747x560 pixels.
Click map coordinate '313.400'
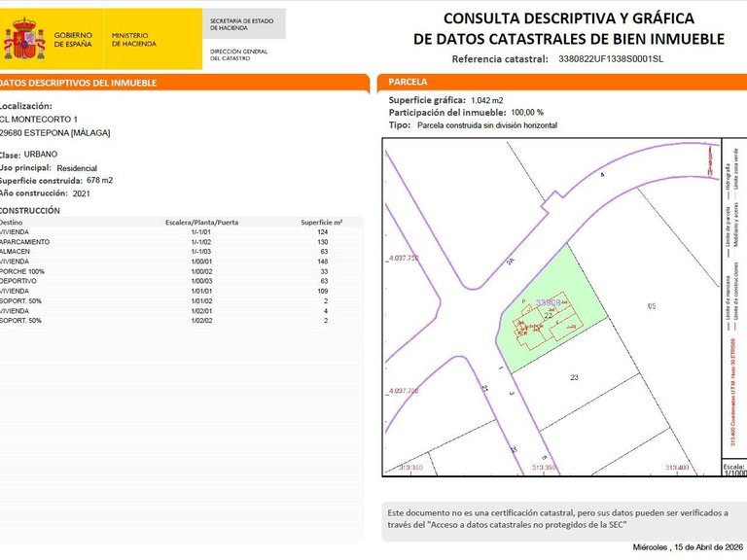pyautogui.click(x=677, y=468)
